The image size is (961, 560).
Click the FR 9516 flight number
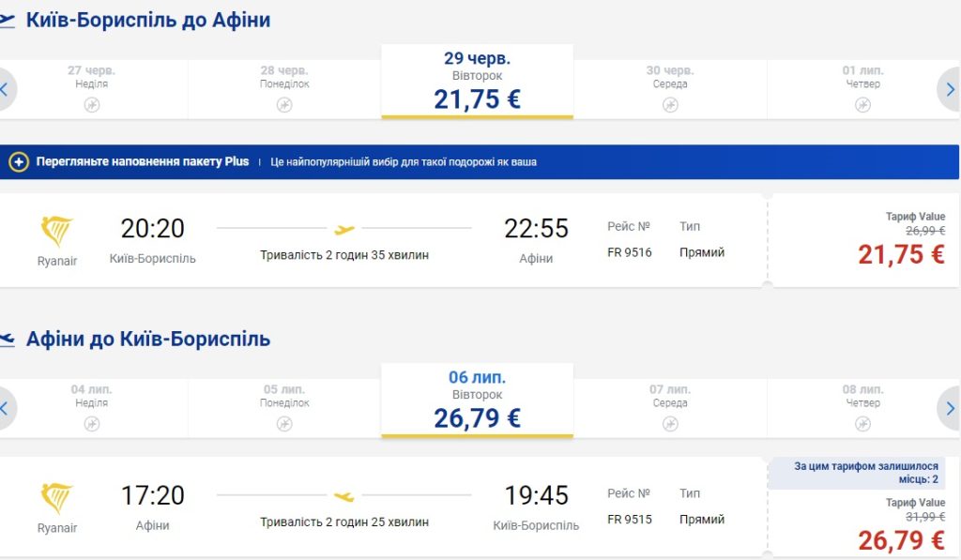click(x=630, y=252)
